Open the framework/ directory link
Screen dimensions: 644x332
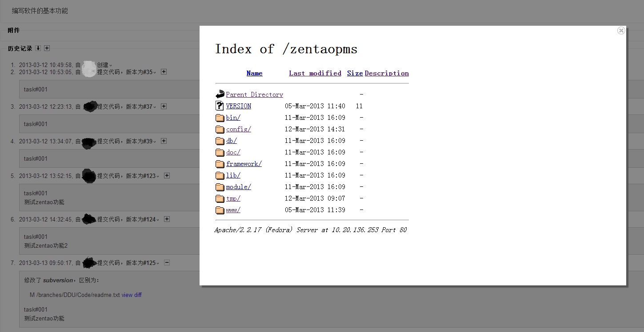click(244, 164)
